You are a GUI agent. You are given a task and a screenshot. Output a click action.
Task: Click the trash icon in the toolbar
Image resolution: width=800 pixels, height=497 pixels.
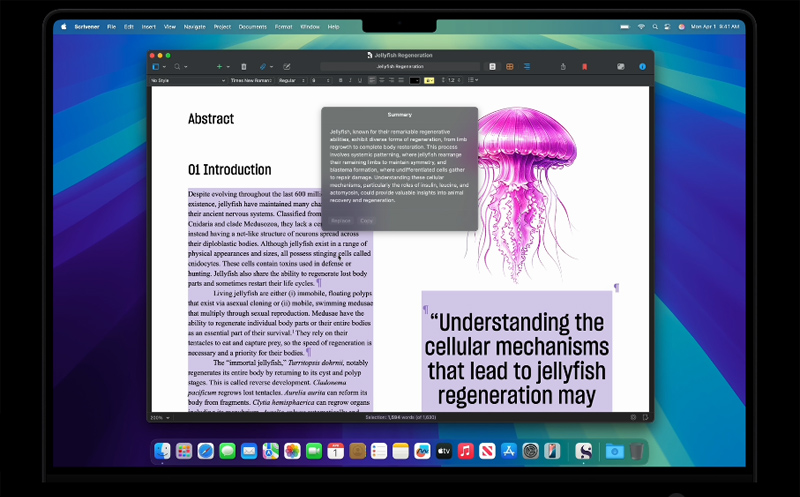[244, 67]
